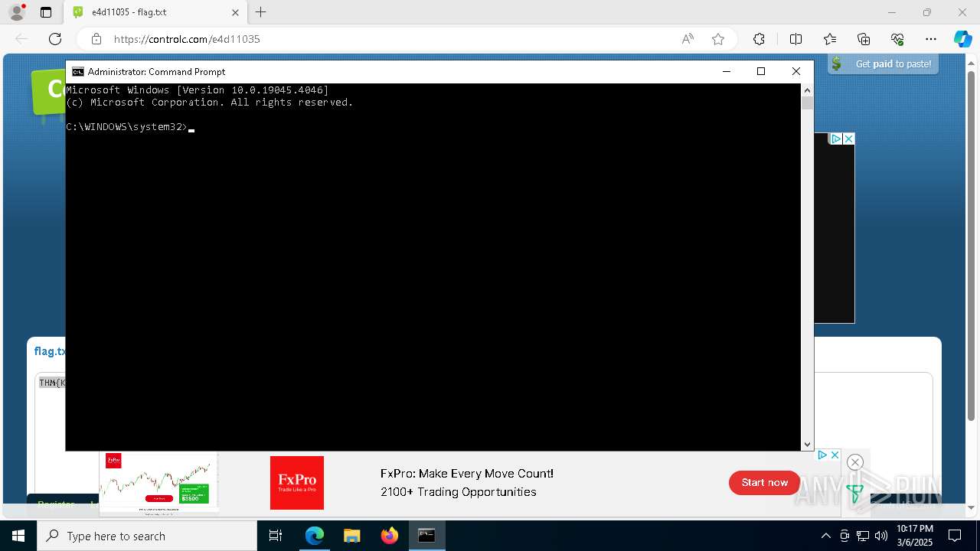This screenshot has height=551, width=980.
Task: Go back to previous page
Action: tap(21, 39)
